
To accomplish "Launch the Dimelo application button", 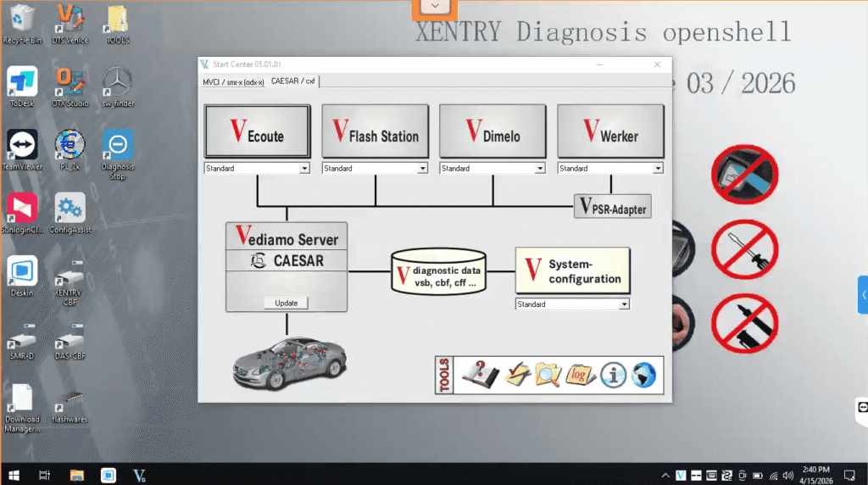I will click(492, 131).
